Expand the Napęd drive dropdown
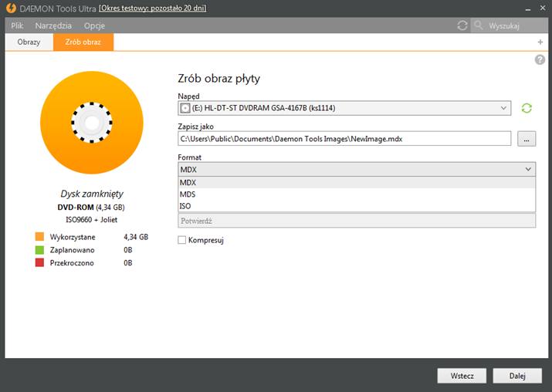 504,108
